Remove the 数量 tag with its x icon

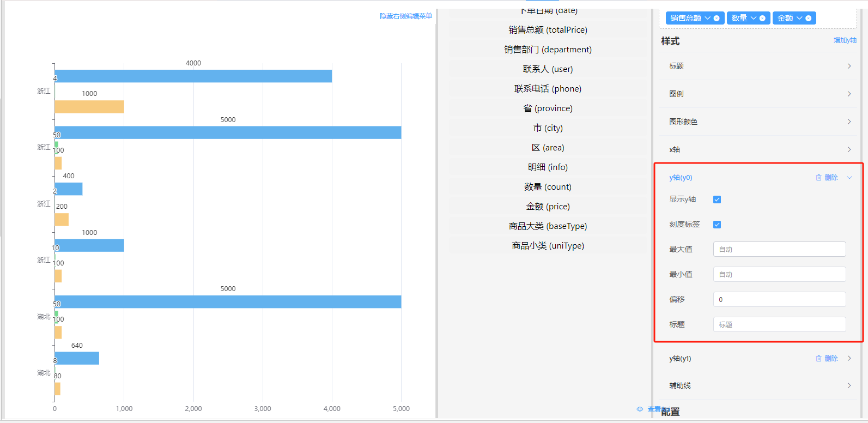[762, 19]
